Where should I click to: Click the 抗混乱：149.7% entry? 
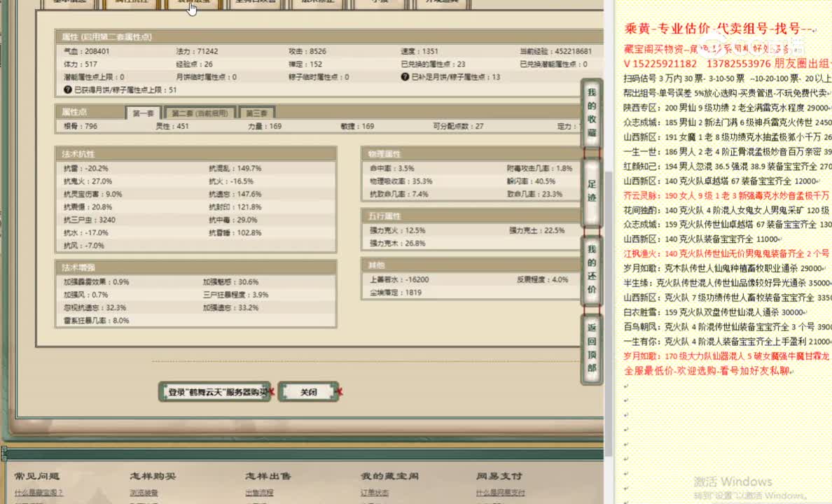(x=235, y=168)
